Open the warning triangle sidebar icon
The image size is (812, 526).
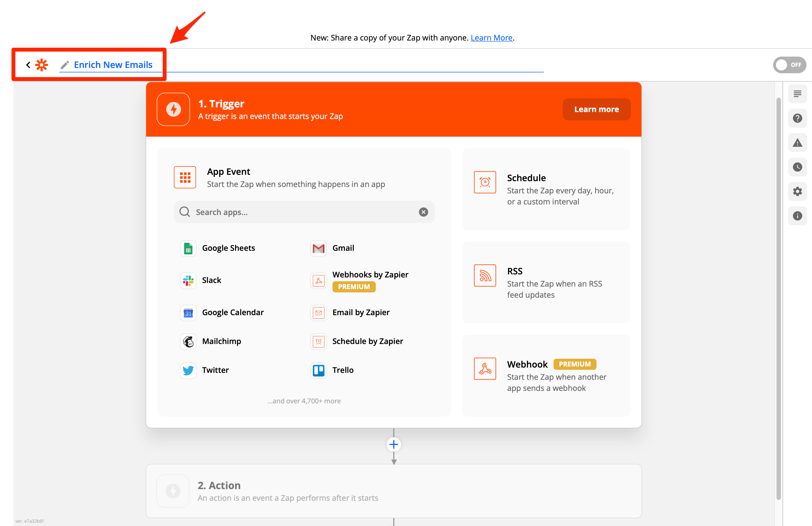[x=797, y=143]
